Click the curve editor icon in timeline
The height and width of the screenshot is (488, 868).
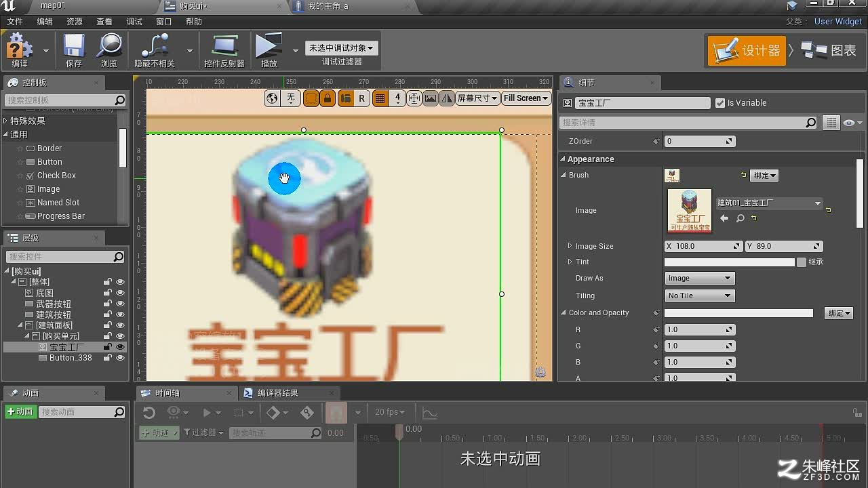[x=429, y=412]
